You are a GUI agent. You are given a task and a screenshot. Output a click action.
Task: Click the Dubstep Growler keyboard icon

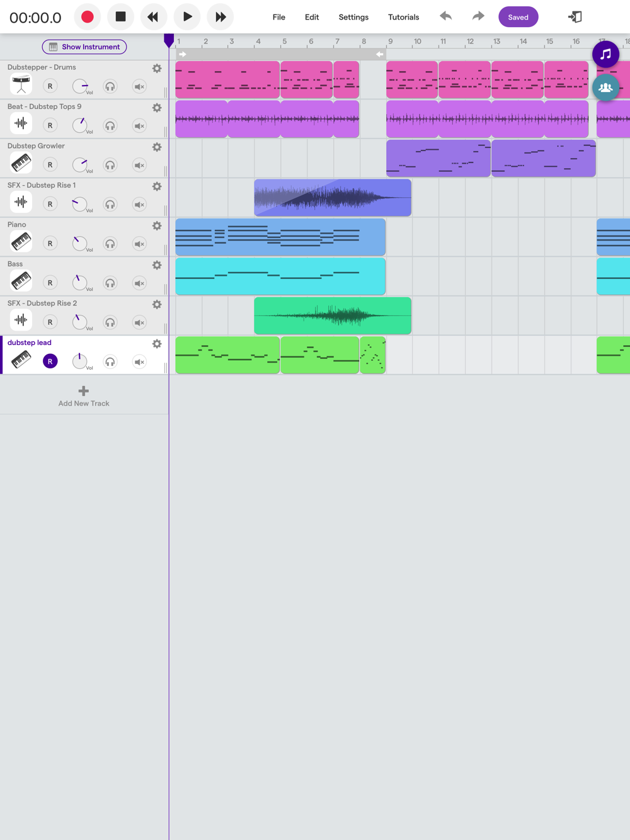[21, 162]
